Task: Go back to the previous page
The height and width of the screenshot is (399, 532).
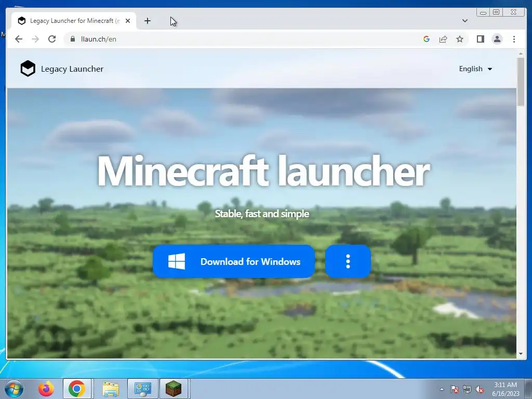Action: 19,39
